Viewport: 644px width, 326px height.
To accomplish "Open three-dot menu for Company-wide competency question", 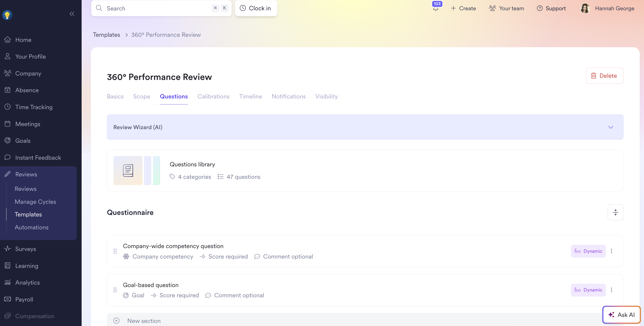I will (x=611, y=251).
